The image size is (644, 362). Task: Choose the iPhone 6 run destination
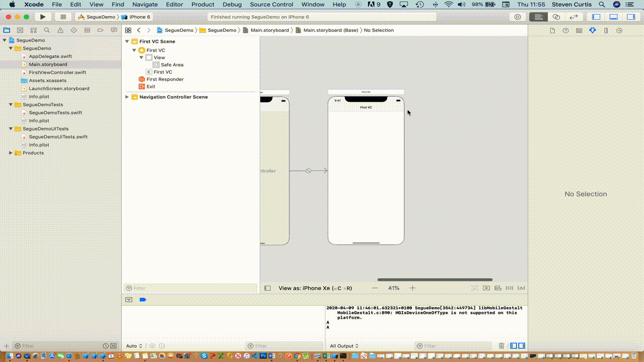coord(136,17)
